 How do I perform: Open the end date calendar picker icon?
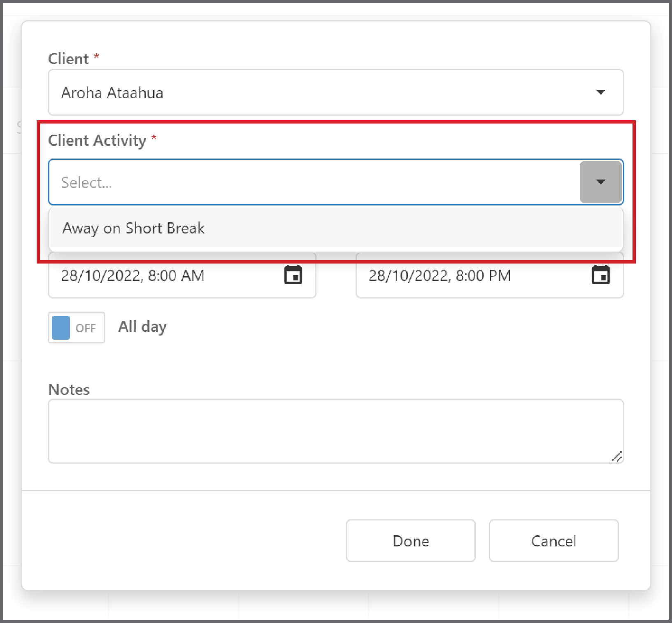[600, 275]
